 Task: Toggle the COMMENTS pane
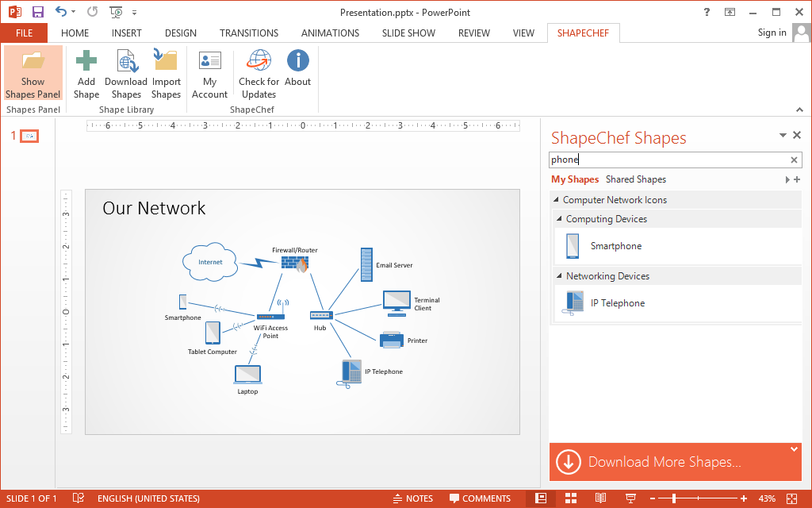click(x=480, y=498)
